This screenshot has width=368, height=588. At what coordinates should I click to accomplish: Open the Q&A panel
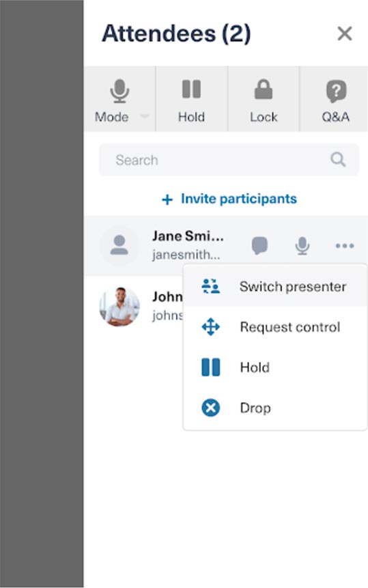tap(335, 99)
